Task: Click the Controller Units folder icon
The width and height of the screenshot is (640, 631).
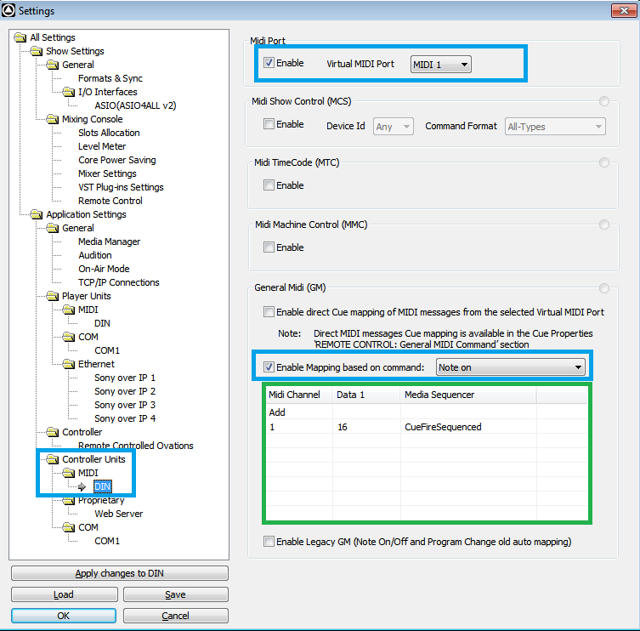Action: pyautogui.click(x=52, y=459)
